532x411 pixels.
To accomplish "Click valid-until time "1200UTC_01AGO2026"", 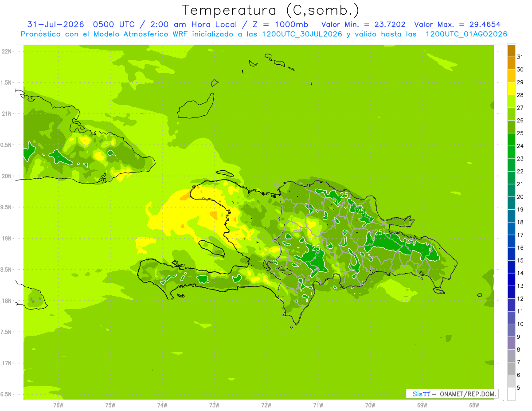I will coord(466,34).
